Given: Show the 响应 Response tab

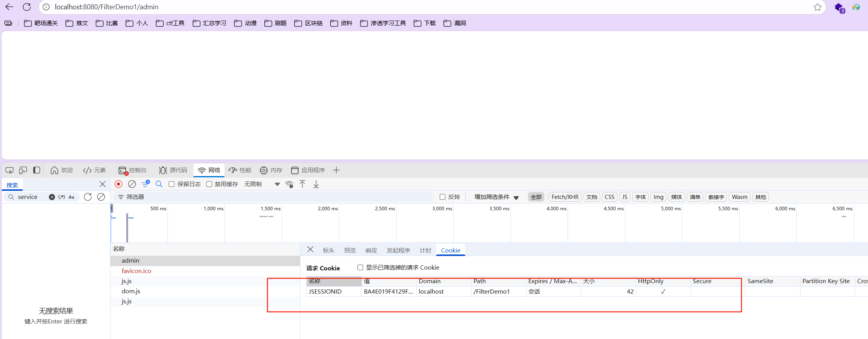Looking at the screenshot, I should (x=371, y=251).
